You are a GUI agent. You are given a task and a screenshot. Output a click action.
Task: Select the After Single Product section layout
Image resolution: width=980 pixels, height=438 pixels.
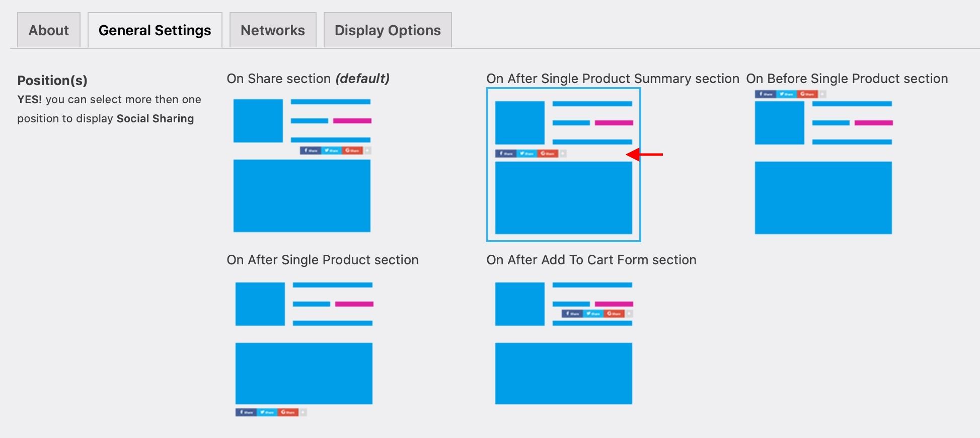304,347
